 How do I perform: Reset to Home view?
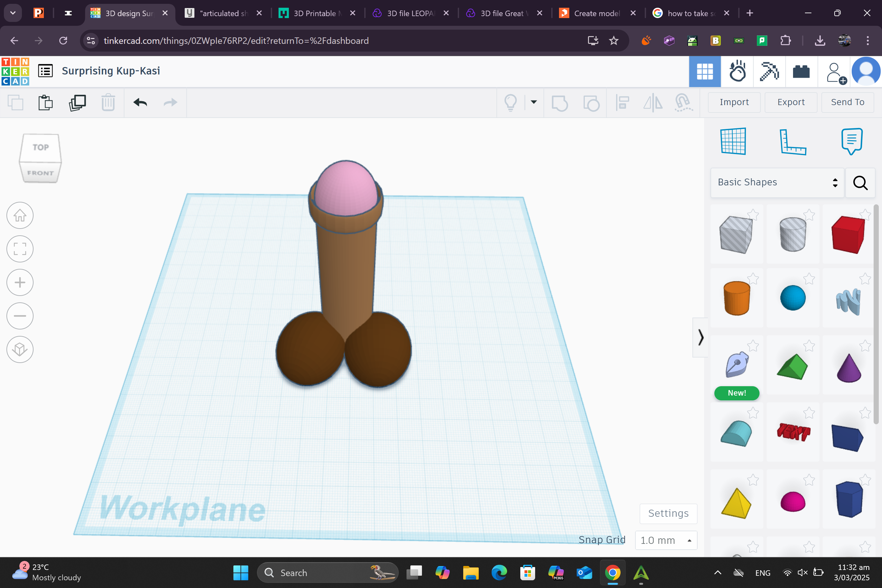[x=20, y=215]
